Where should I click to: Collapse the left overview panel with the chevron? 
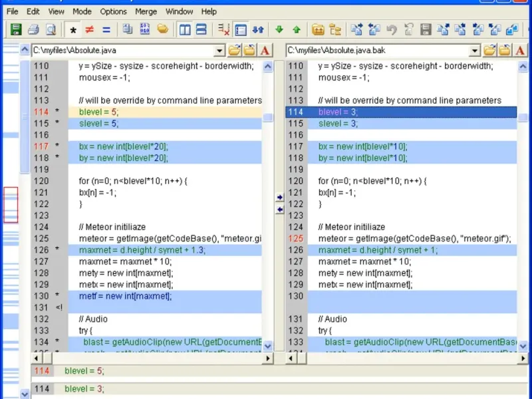[24, 49]
